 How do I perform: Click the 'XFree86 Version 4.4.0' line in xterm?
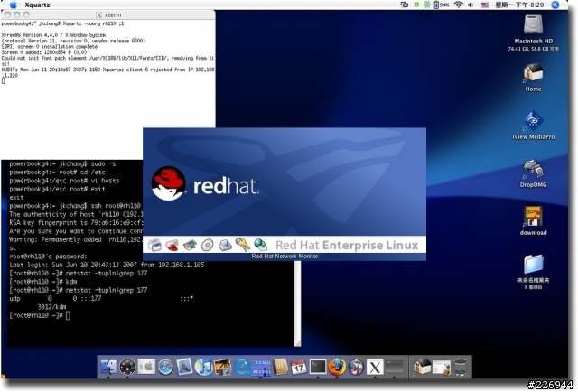coord(54,35)
